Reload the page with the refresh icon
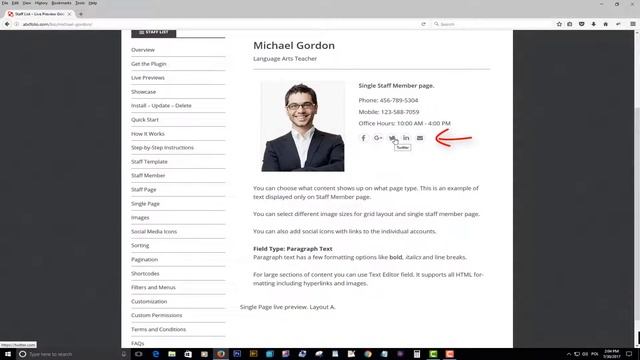Image resolution: width=640 pixels, height=360 pixels. click(423, 24)
